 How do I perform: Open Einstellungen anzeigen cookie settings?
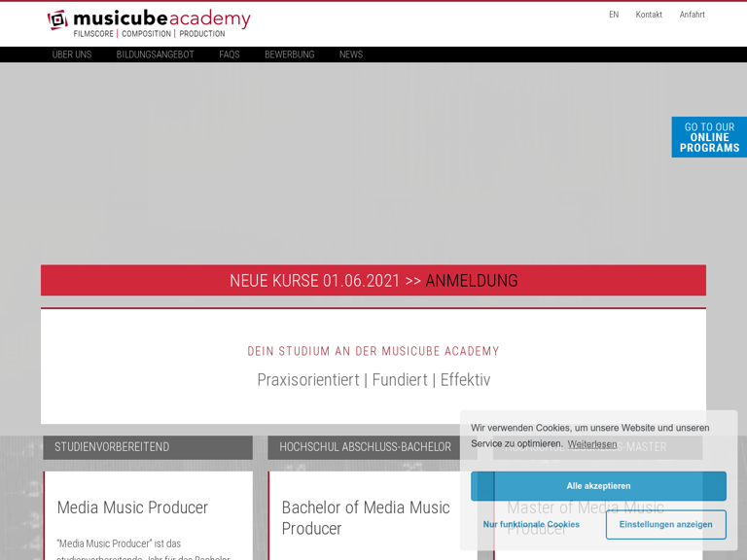coord(665,525)
